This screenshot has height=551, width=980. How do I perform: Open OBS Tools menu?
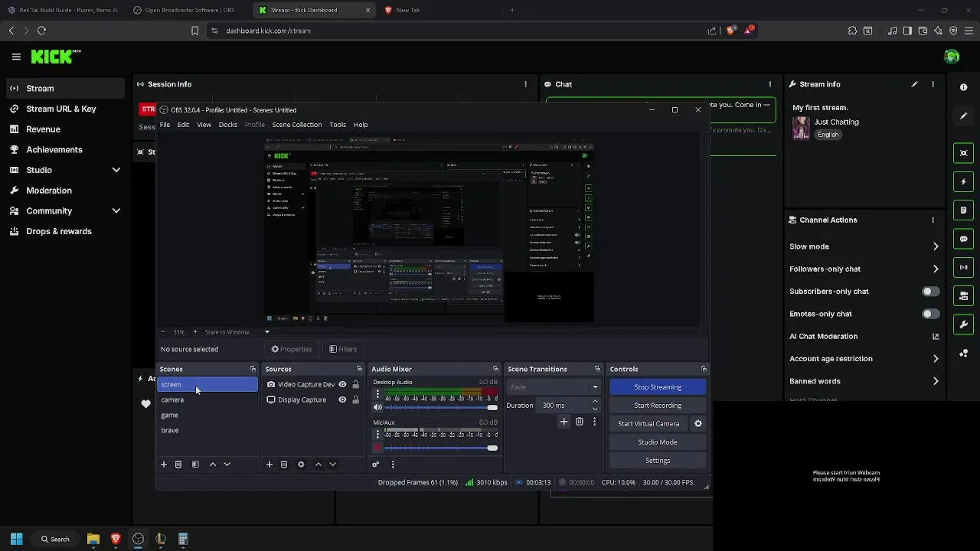338,125
